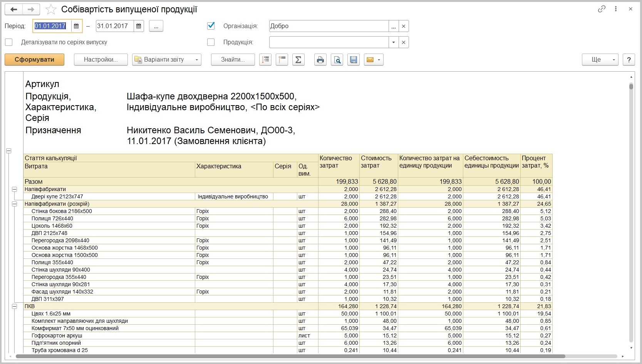Open print preview via the magnifier icon
This screenshot has width=642, height=364.
click(337, 60)
